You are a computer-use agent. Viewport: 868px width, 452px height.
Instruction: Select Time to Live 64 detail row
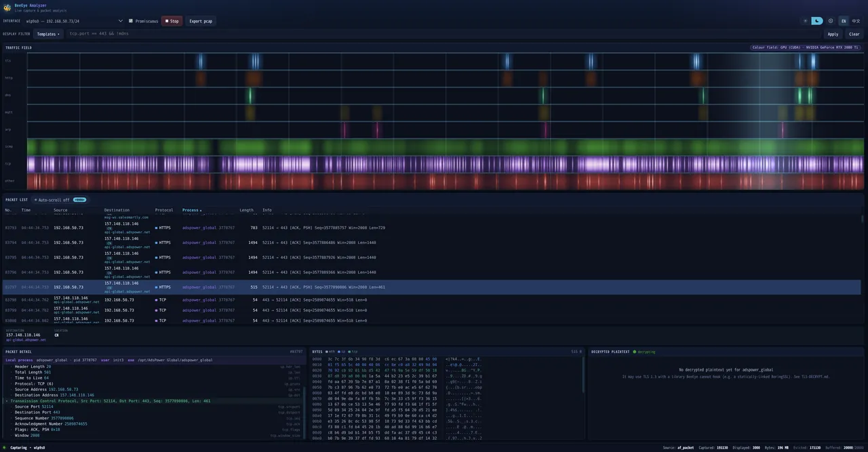[x=153, y=377]
